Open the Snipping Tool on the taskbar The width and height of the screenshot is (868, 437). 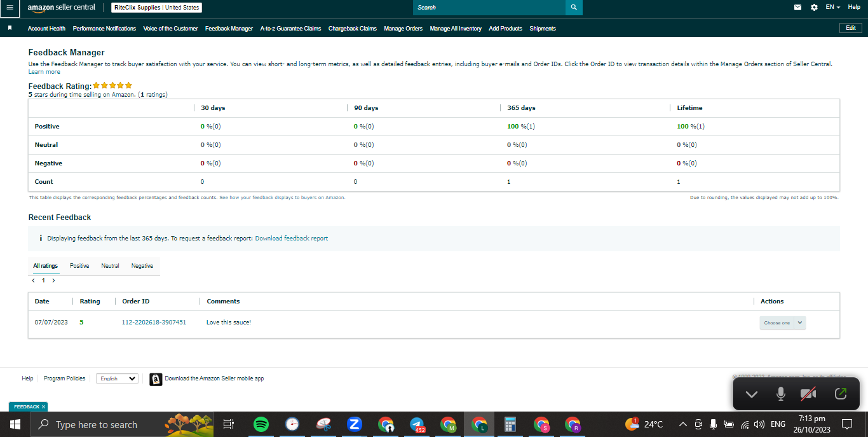coord(323,424)
